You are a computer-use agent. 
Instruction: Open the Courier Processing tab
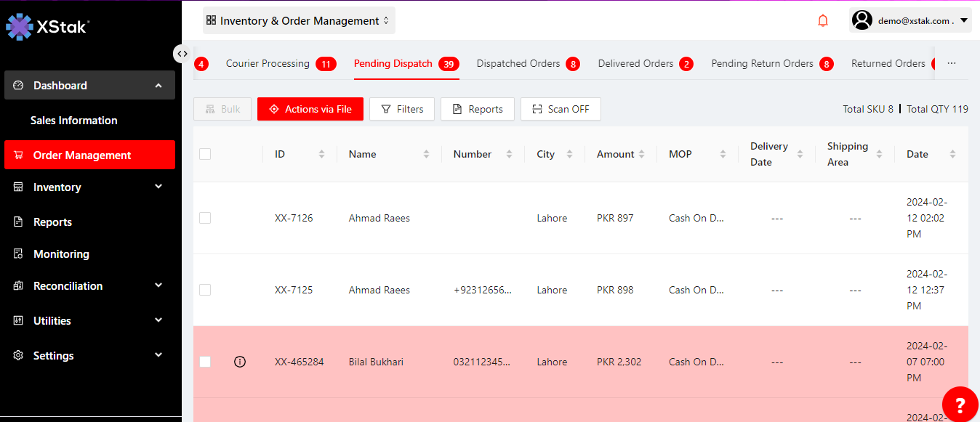(x=268, y=64)
